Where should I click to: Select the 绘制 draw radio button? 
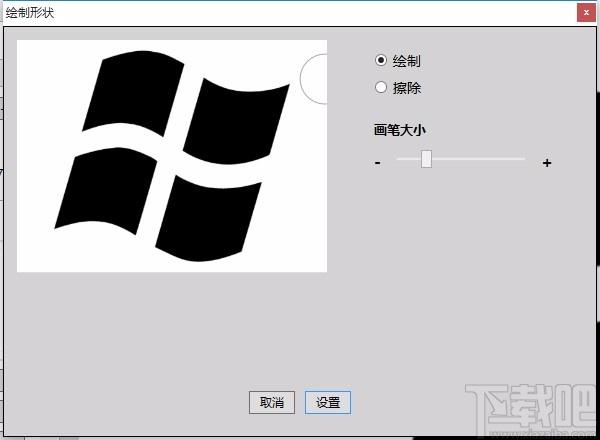click(381, 60)
